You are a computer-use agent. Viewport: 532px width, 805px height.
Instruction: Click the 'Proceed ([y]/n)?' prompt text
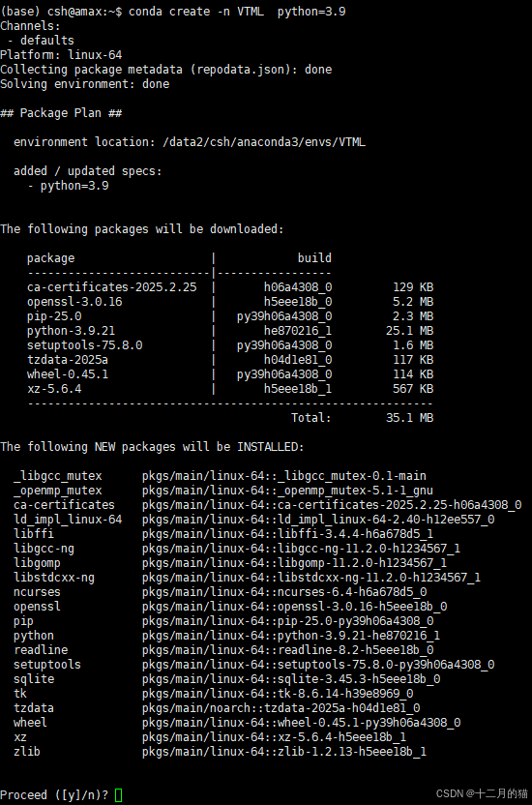(x=54, y=795)
